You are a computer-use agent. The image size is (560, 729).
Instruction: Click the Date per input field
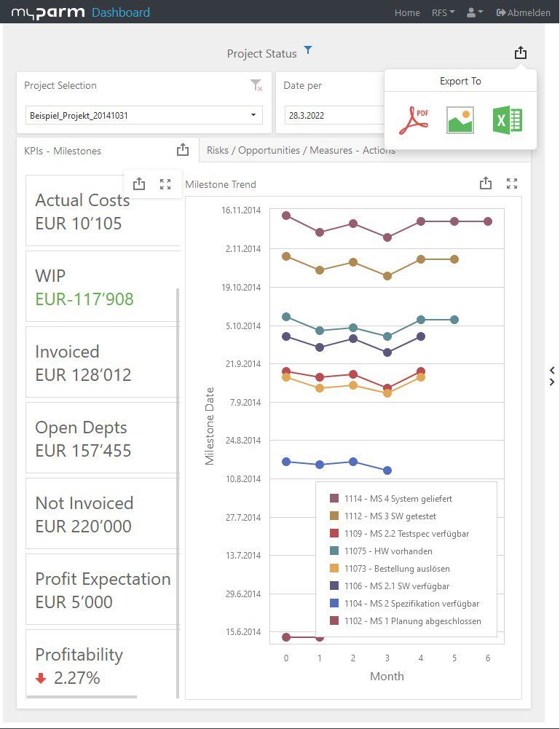[x=331, y=115]
